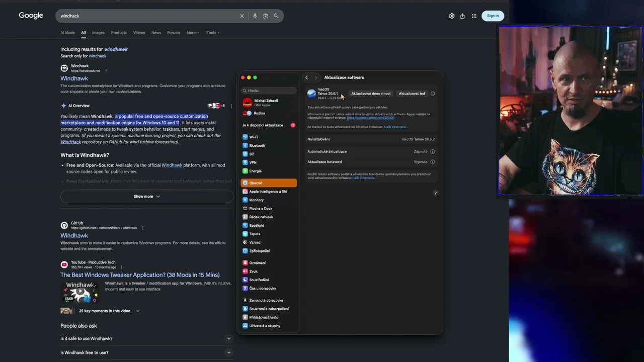Image resolution: width=644 pixels, height=362 pixels.
Task: Search only for windhack link
Action: (x=98, y=56)
